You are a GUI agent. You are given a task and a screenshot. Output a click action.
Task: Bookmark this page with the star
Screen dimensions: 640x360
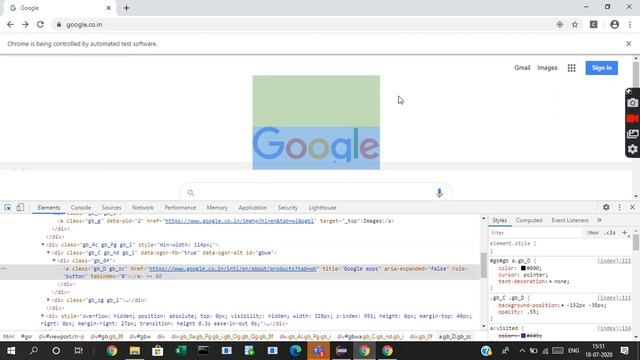click(575, 24)
